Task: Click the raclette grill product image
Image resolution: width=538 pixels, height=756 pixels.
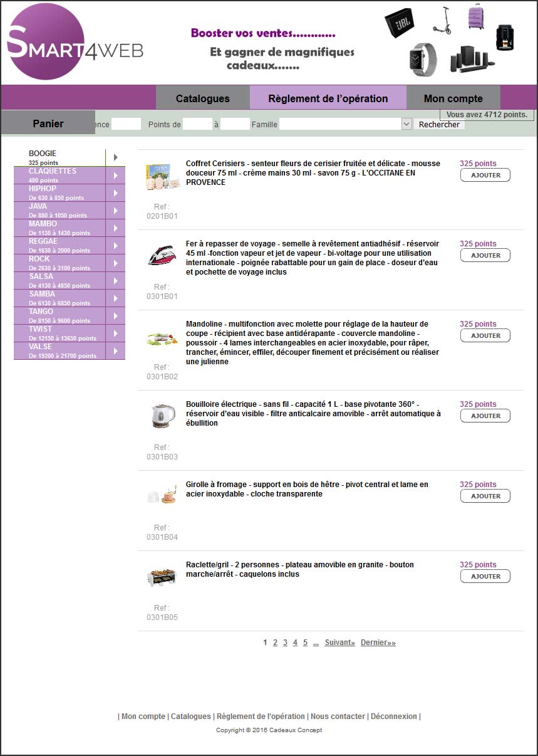Action: click(x=162, y=576)
